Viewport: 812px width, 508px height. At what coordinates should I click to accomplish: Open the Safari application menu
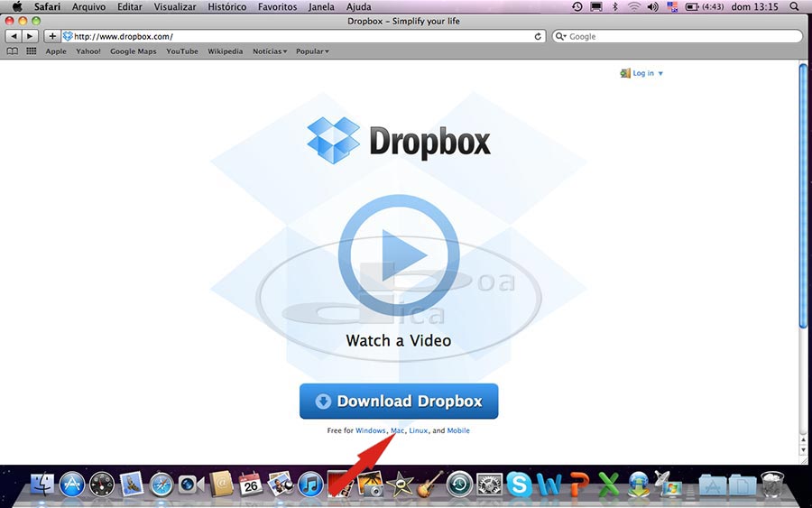point(47,6)
